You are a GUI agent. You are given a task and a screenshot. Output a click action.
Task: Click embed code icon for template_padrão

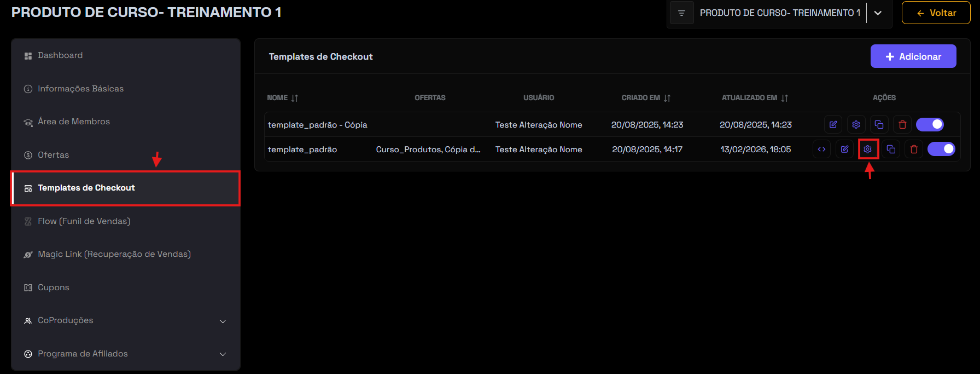[821, 149]
